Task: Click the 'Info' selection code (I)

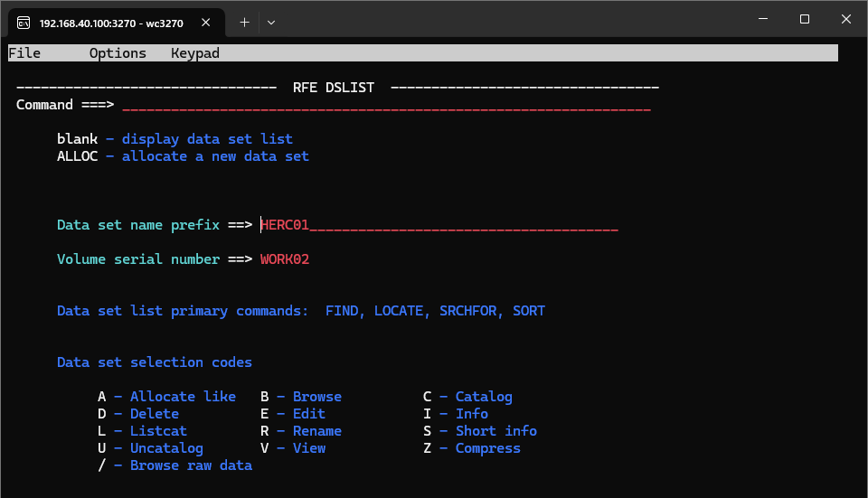Action: 472,414
